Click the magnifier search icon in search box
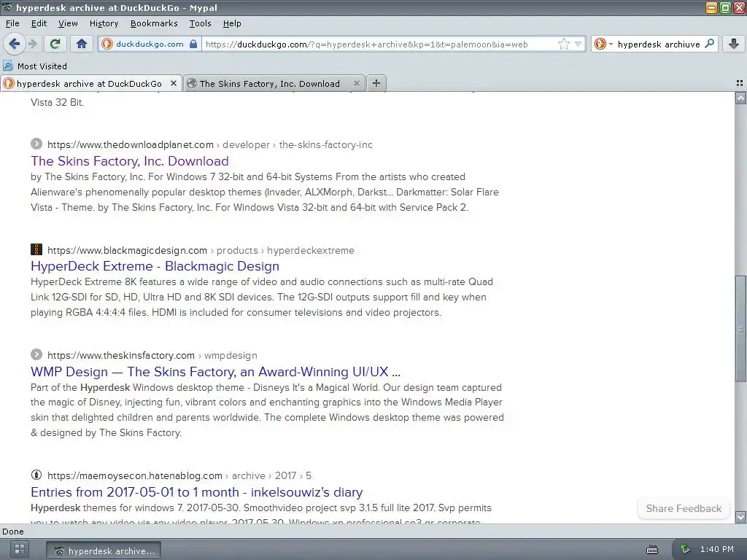The width and height of the screenshot is (747, 560). 709,44
